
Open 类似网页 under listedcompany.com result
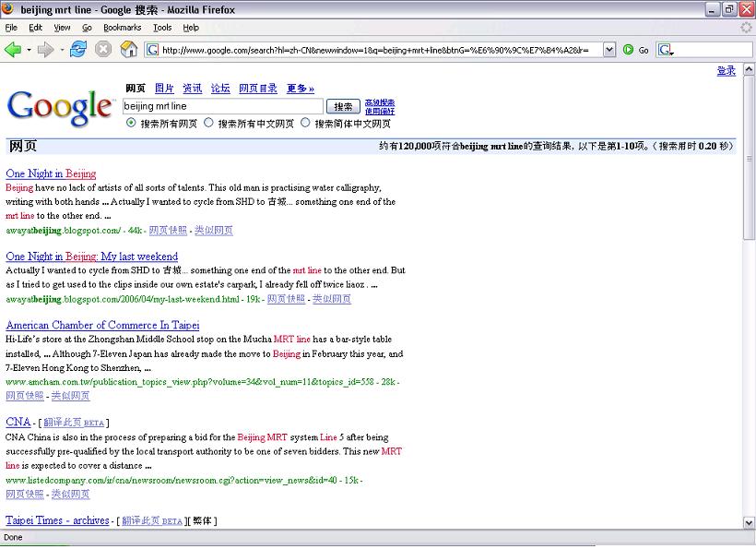coord(70,494)
